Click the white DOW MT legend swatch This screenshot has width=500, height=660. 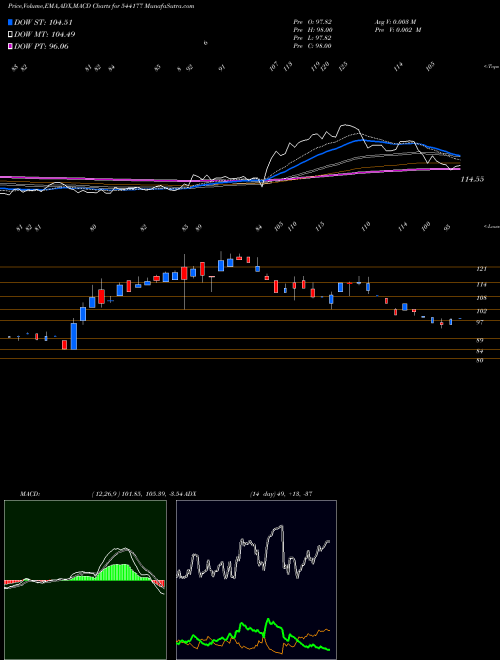point(11,35)
